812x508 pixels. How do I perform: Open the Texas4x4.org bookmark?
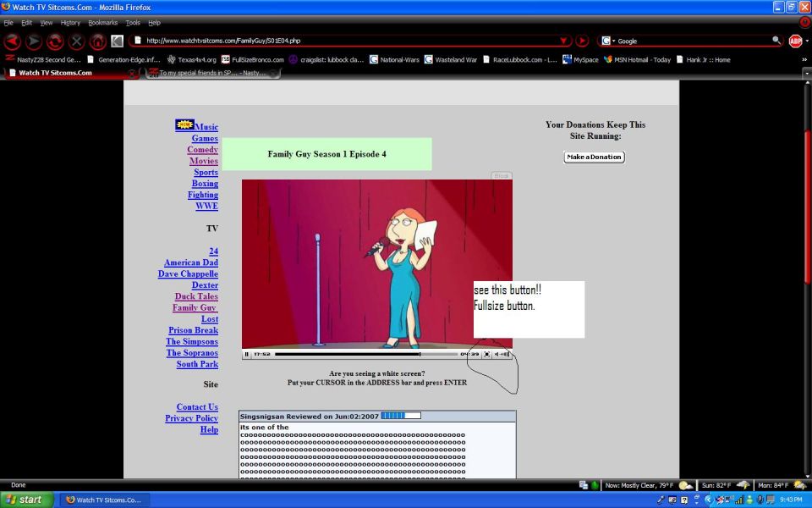point(192,59)
